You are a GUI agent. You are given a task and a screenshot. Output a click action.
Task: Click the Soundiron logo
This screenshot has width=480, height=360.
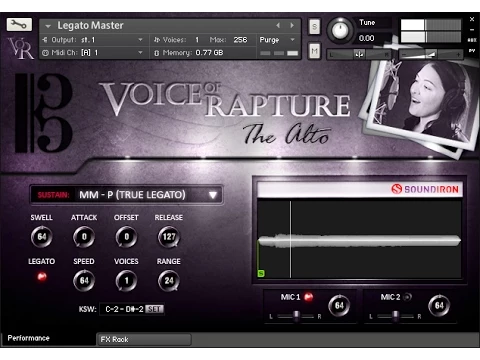[x=425, y=189]
